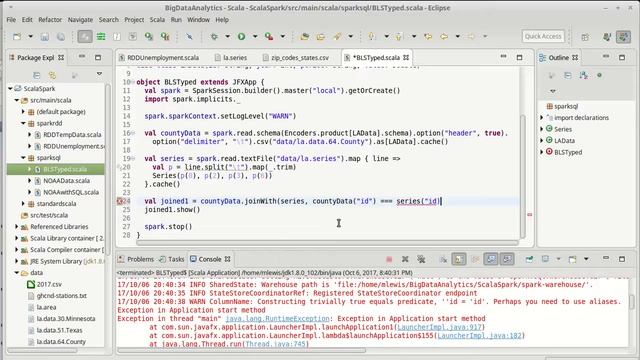Toggle Show Console on Standard Out

pos(491,259)
